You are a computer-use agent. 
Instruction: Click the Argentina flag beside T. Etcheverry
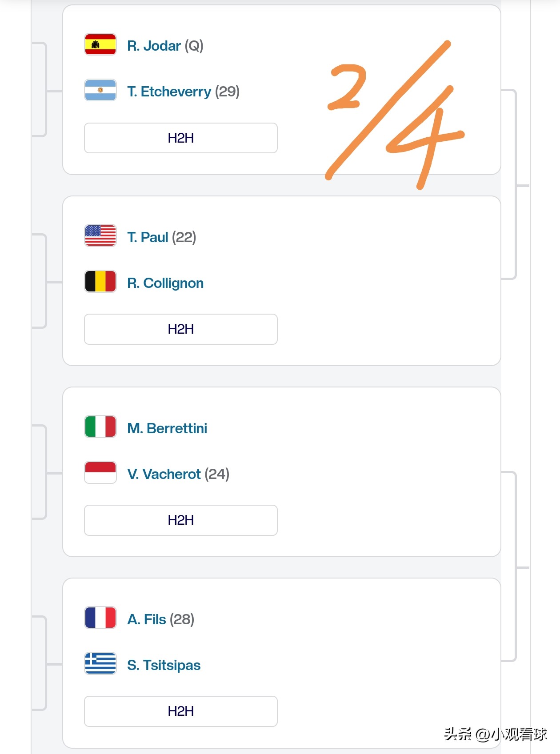click(x=100, y=90)
